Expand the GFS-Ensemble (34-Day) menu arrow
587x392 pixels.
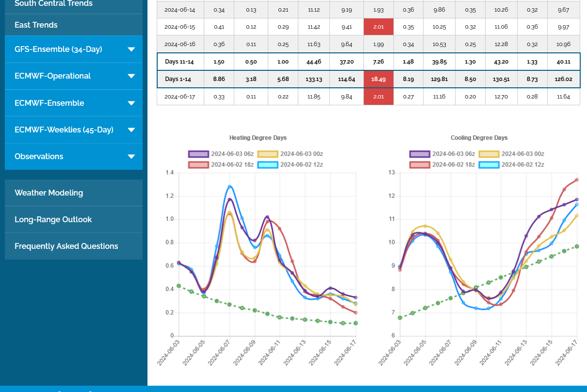131,49
